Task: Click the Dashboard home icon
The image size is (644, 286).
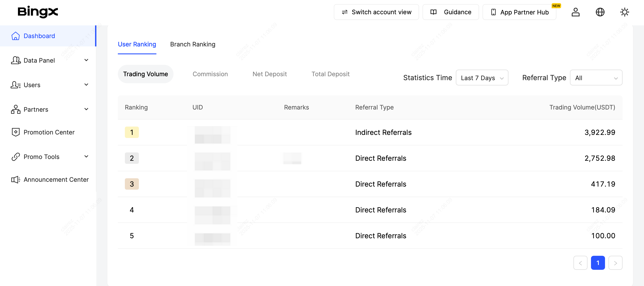Action: (16, 36)
